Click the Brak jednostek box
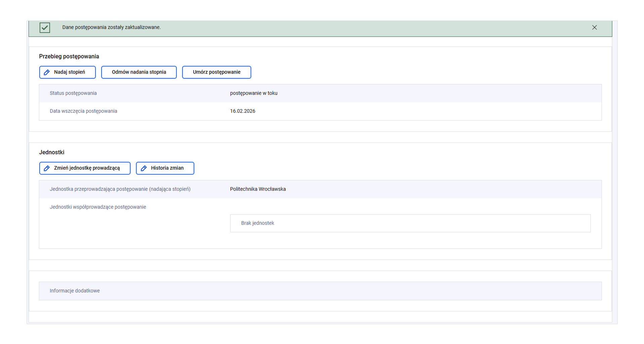This screenshot has height=344, width=644. [x=410, y=223]
